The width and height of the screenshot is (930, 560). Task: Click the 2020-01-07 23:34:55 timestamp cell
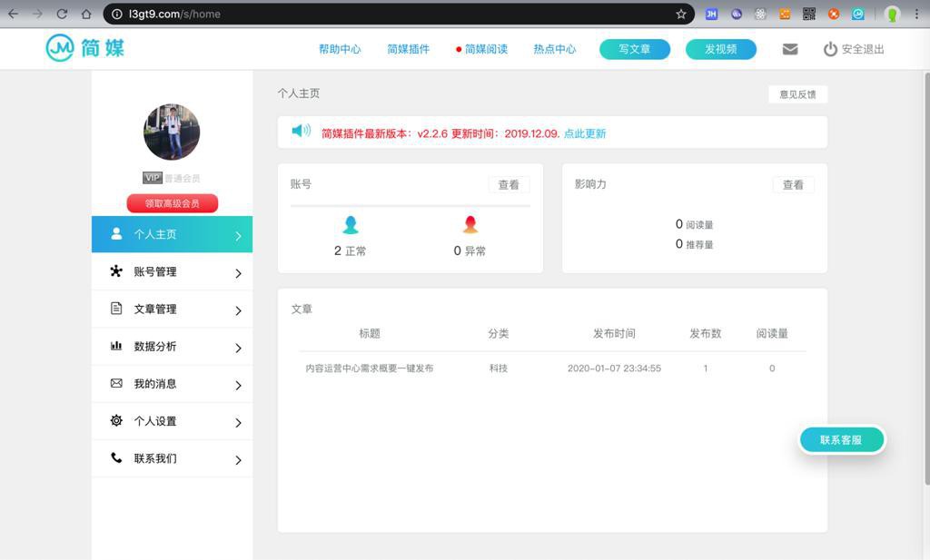(615, 368)
